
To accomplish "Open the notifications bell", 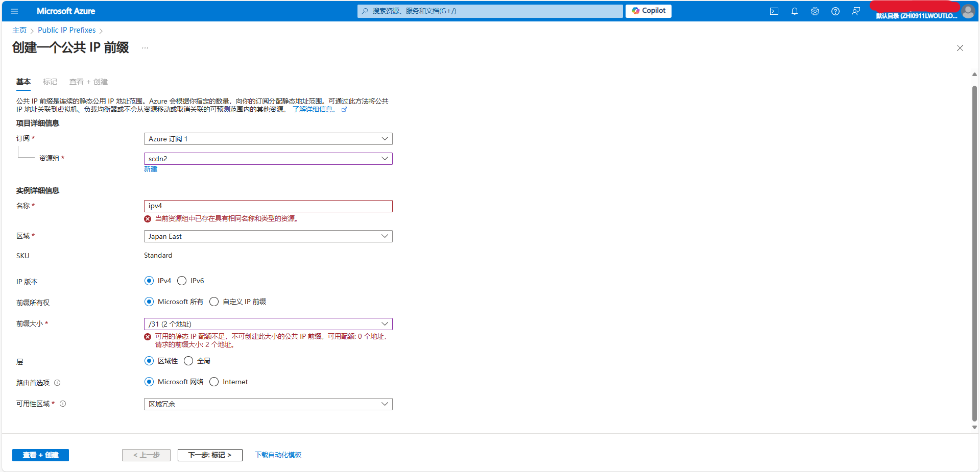I will point(795,11).
